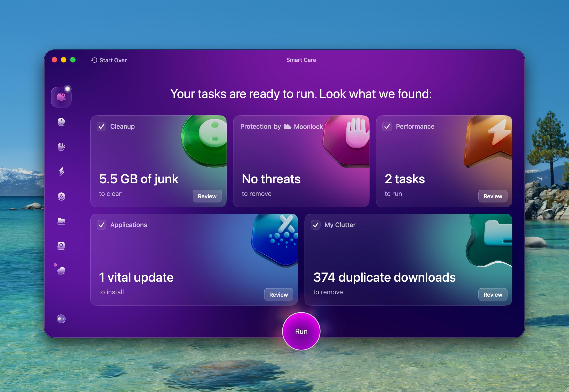Image resolution: width=569 pixels, height=392 pixels.
Task: Toggle the Performance checkbox
Action: pyautogui.click(x=387, y=126)
